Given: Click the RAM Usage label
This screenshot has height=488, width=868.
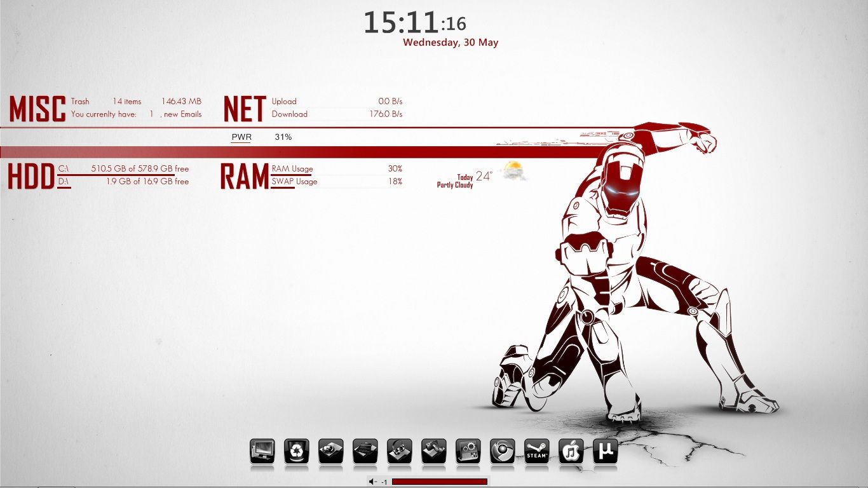Looking at the screenshot, I should tap(290, 169).
